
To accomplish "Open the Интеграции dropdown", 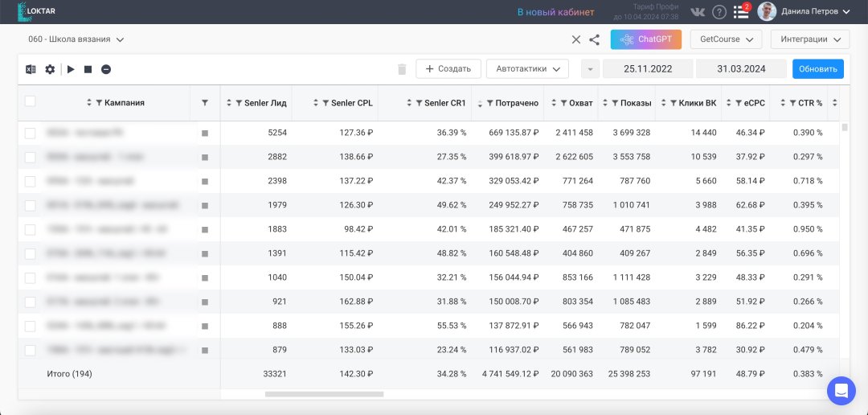I will (x=809, y=39).
